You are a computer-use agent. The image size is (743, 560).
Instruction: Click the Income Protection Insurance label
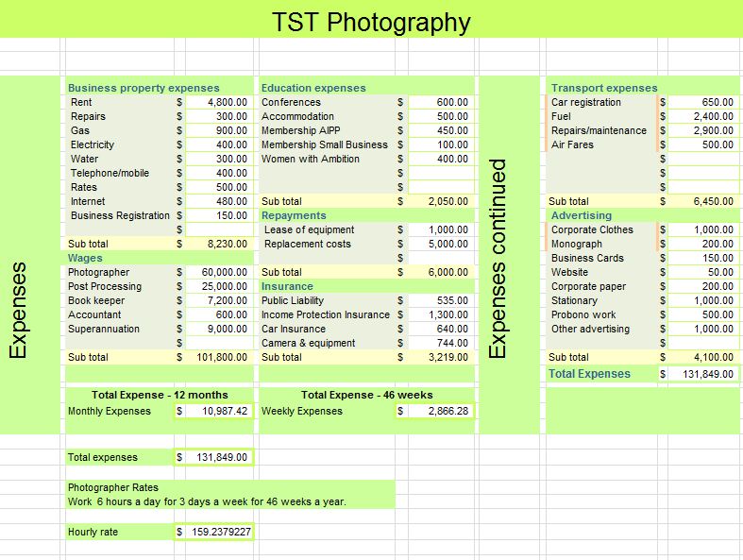[x=327, y=314]
